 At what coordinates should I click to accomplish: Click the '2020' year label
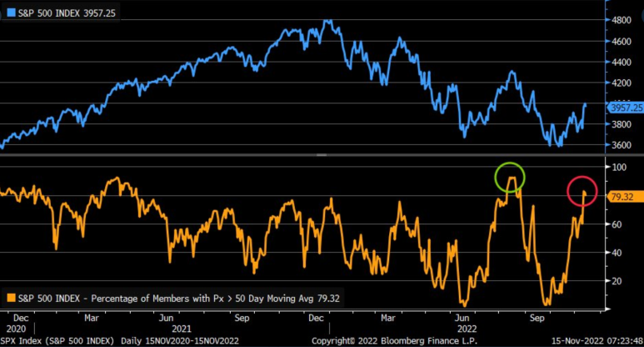[16, 329]
